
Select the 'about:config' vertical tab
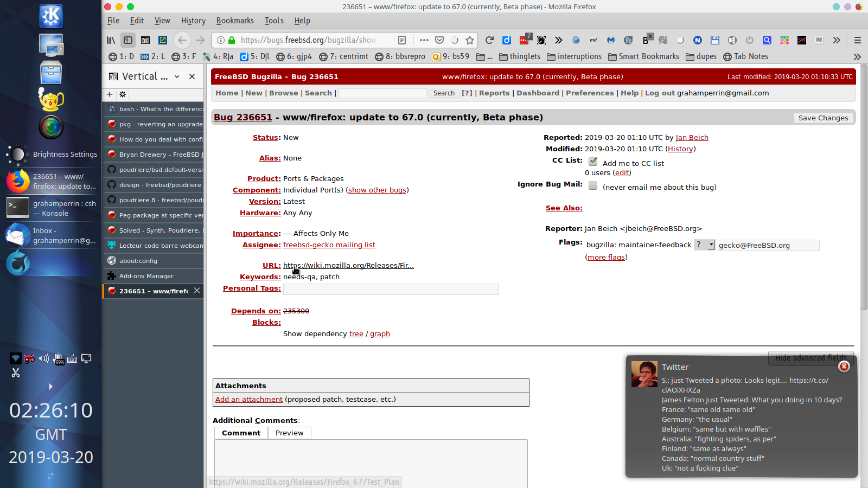[154, 261]
